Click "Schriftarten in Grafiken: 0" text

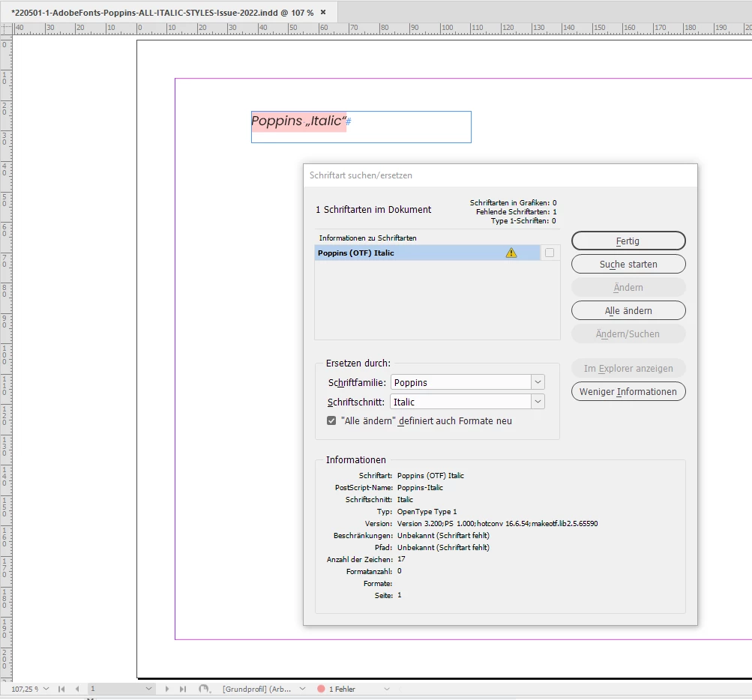coord(513,202)
